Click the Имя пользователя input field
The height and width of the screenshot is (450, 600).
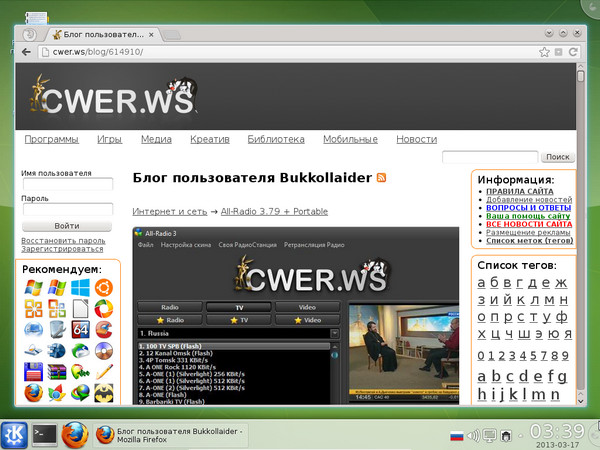[67, 184]
